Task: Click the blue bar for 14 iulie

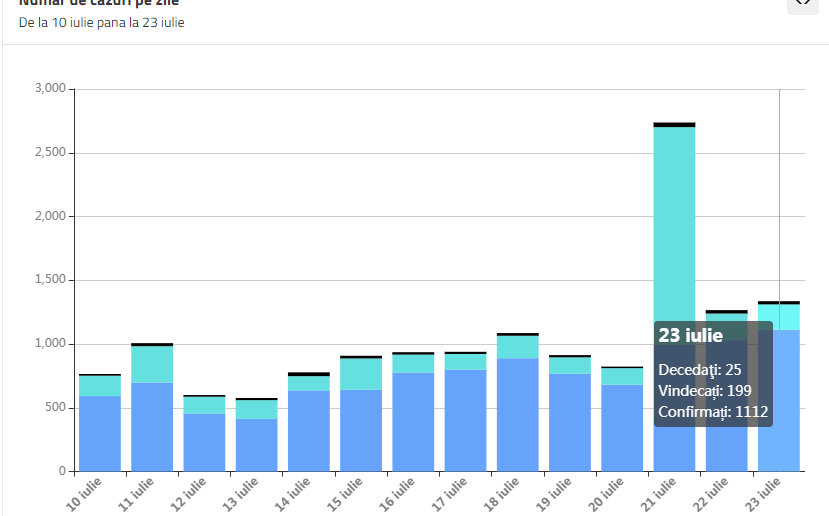Action: 308,430
